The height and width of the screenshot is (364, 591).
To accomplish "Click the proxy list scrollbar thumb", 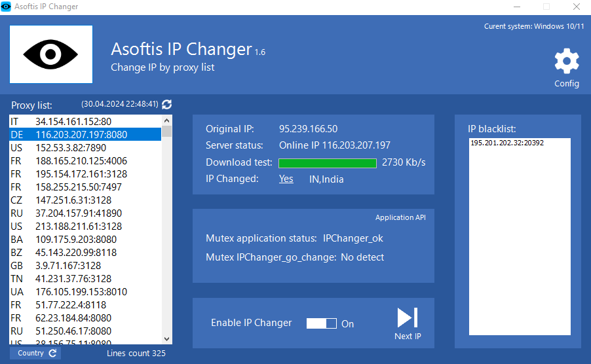I will 167,132.
